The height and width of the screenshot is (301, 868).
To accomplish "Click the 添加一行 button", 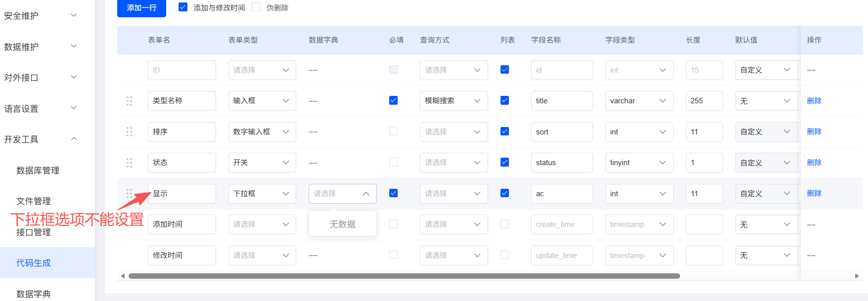I will click(x=141, y=8).
